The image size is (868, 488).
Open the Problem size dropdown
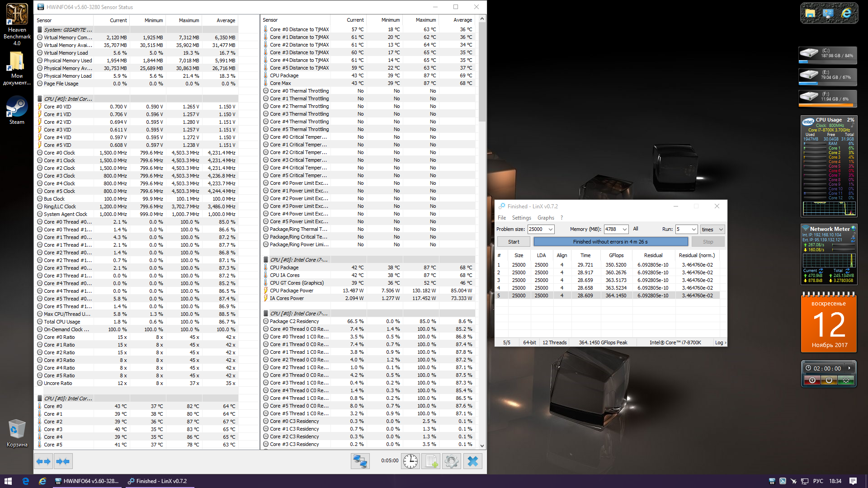(550, 230)
